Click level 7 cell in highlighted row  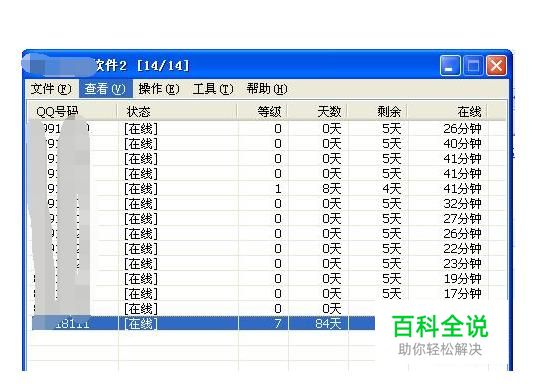pyautogui.click(x=278, y=323)
